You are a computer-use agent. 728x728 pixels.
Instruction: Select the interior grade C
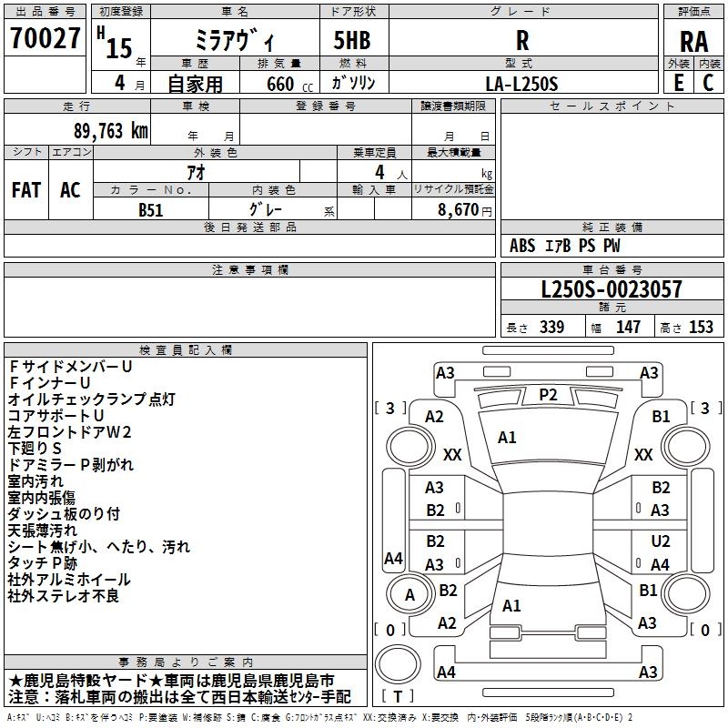pyautogui.click(x=708, y=83)
